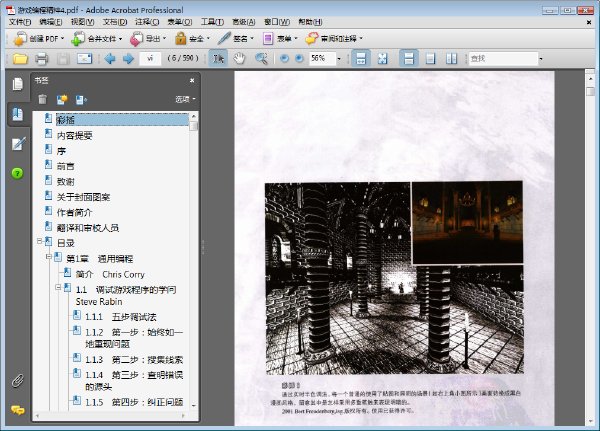Open the 合并文件 dropdown
This screenshot has width=600, height=431.
pyautogui.click(x=96, y=38)
